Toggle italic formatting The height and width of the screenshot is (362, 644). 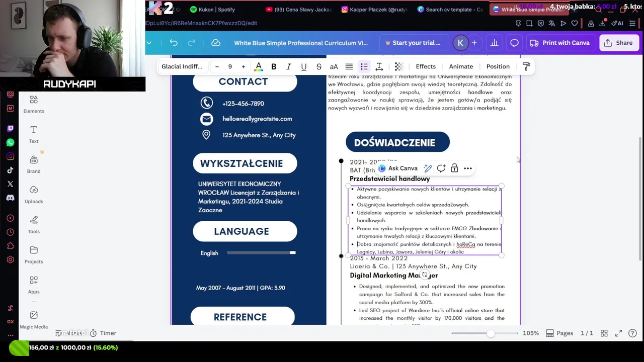click(289, 66)
